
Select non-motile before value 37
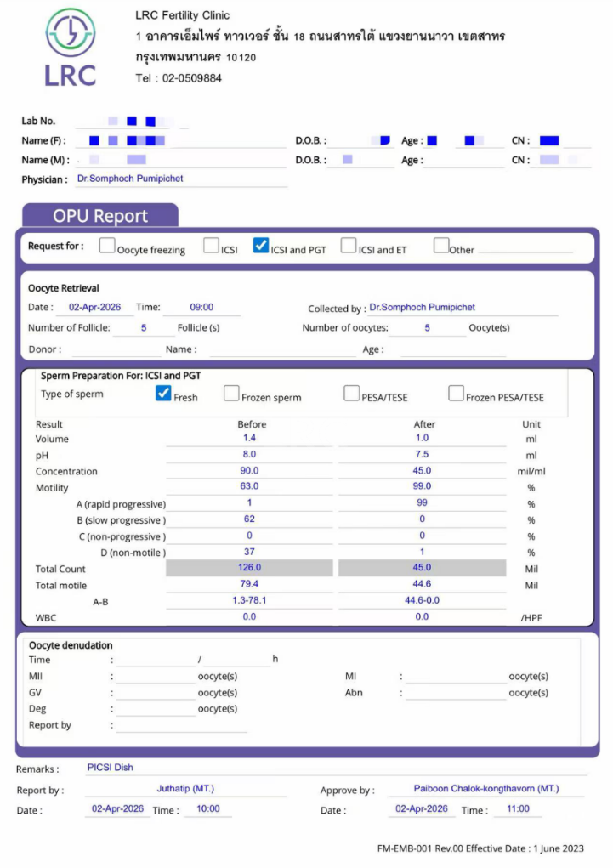click(249, 552)
